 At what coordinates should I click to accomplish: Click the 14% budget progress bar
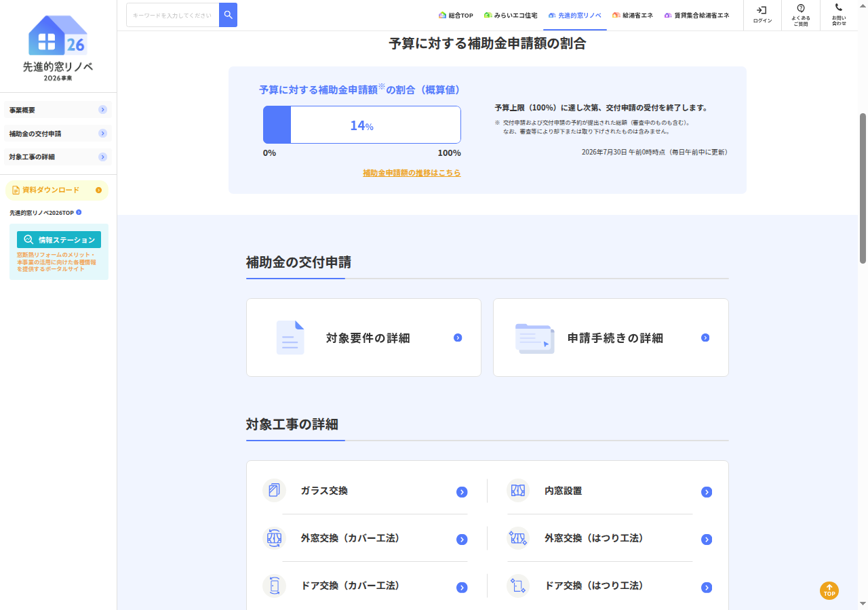[362, 125]
